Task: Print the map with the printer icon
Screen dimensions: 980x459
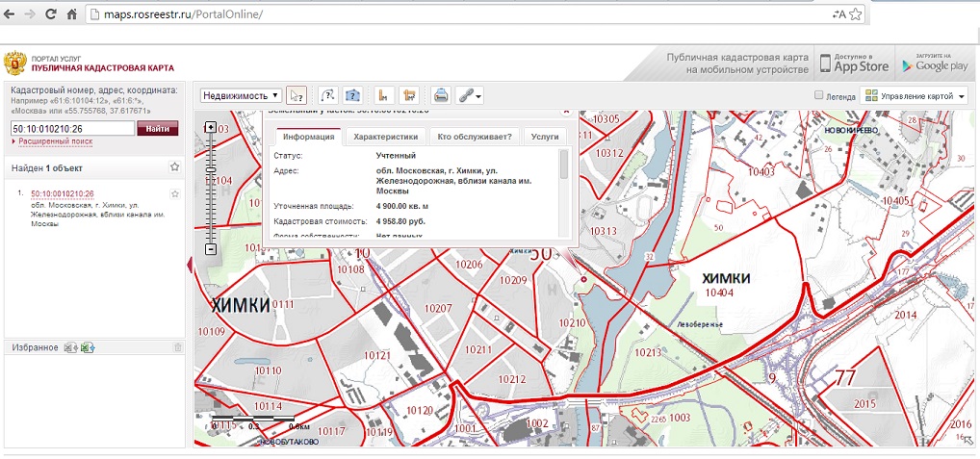Action: point(441,95)
